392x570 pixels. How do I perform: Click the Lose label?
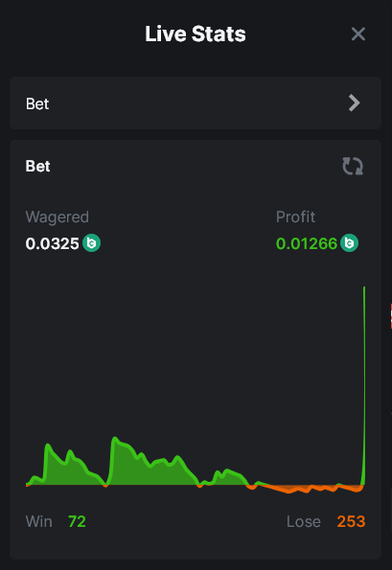(304, 522)
